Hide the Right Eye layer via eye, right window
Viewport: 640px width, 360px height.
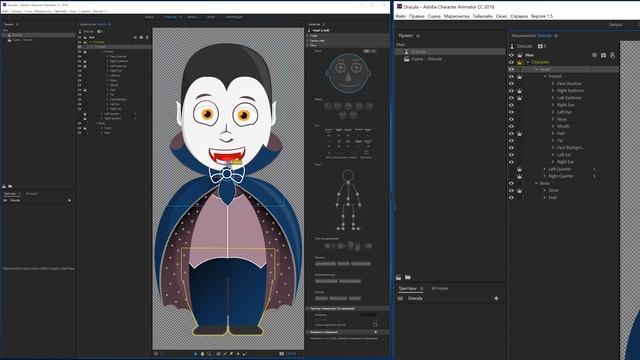coord(511,105)
